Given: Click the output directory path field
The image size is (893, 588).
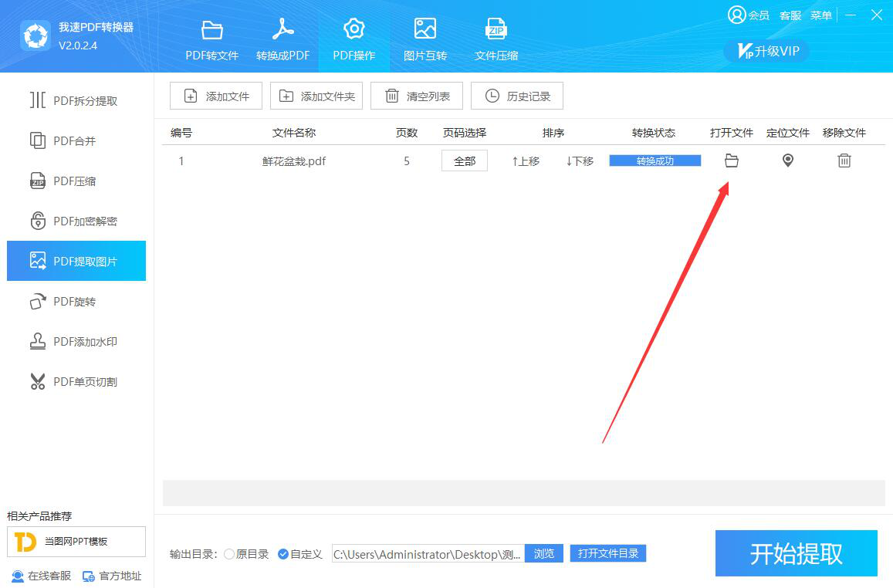Looking at the screenshot, I should click(428, 554).
